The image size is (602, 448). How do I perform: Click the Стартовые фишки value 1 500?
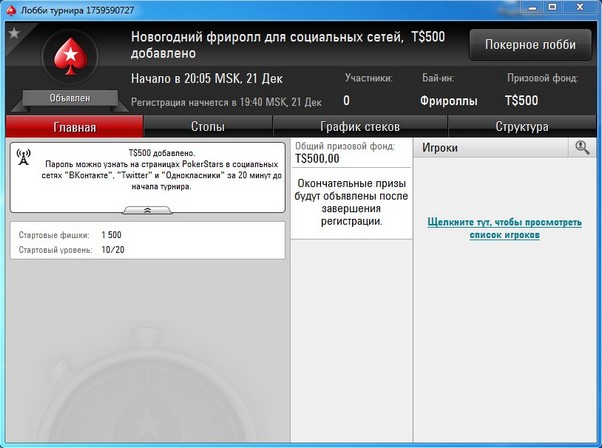pos(111,235)
